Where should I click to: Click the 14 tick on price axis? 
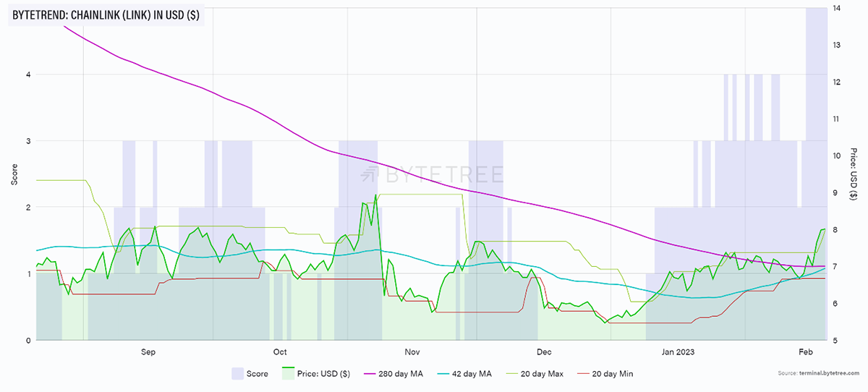835,8
